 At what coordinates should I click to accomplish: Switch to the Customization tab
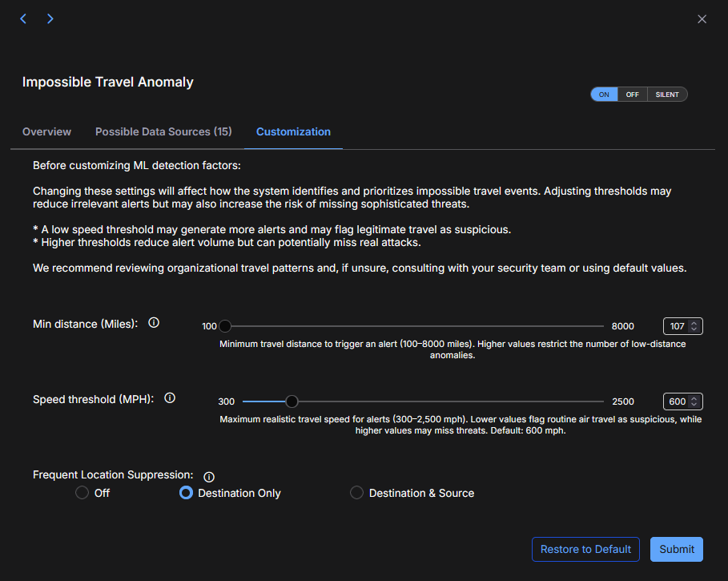click(293, 131)
